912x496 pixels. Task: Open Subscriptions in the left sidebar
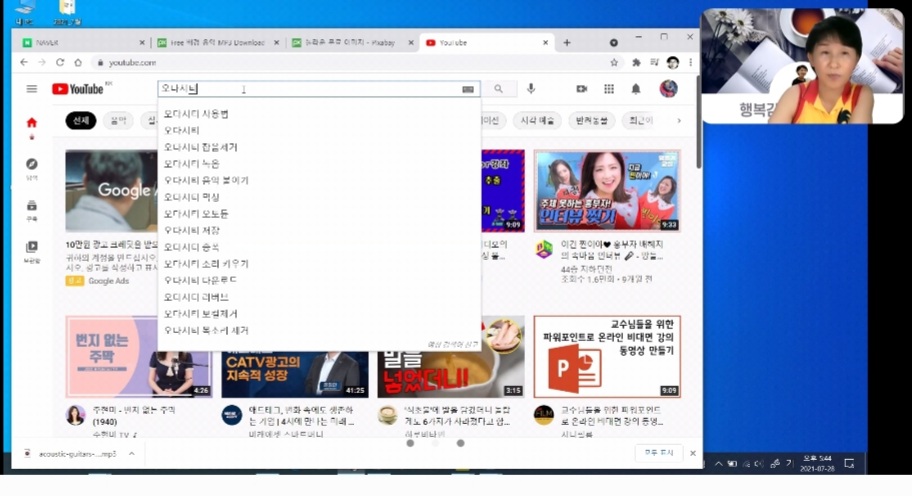click(31, 207)
